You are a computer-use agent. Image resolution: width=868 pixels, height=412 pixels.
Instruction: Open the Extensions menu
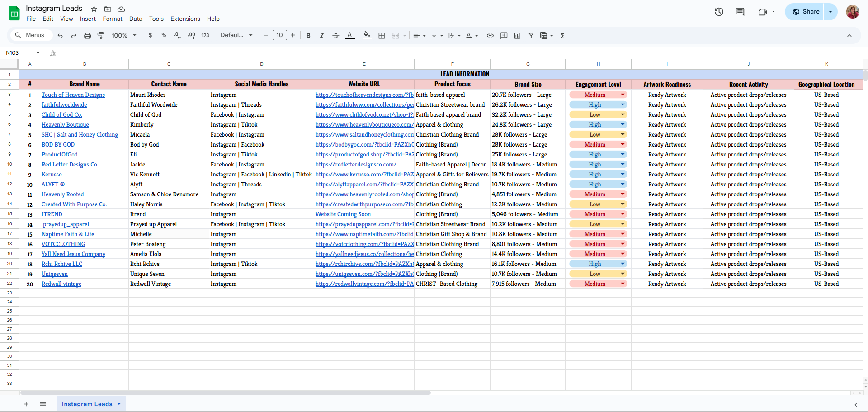185,19
